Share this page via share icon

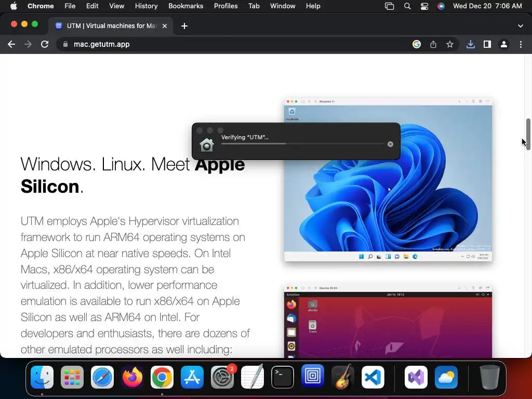[x=433, y=44]
